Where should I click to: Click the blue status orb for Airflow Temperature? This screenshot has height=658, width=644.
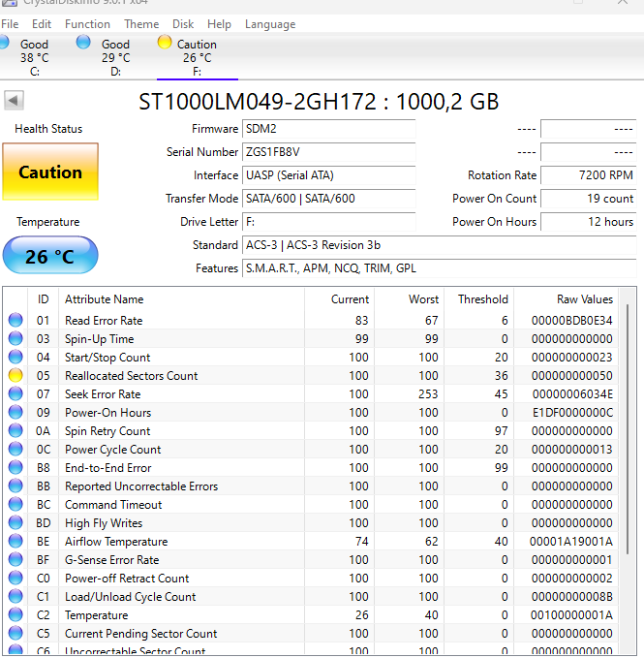(15, 541)
